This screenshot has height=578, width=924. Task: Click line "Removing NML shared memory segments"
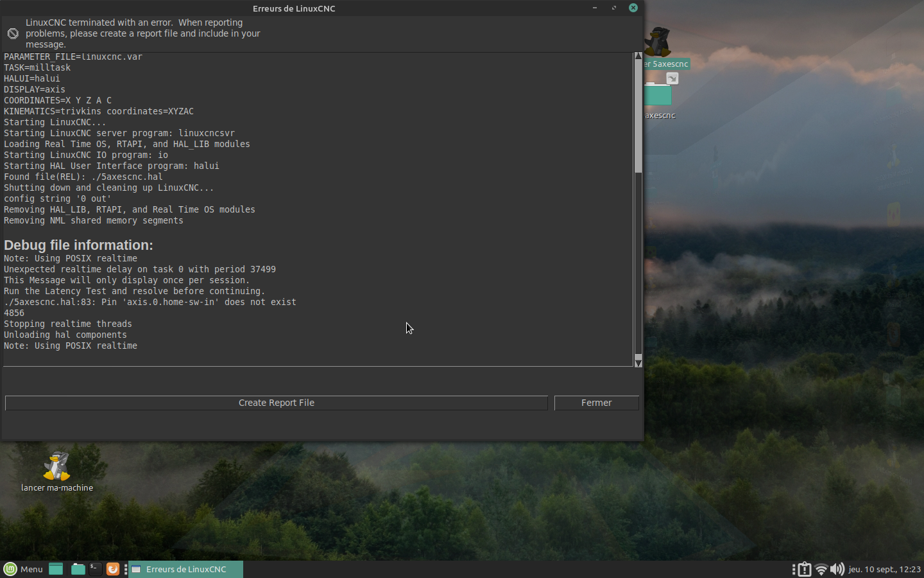94,220
